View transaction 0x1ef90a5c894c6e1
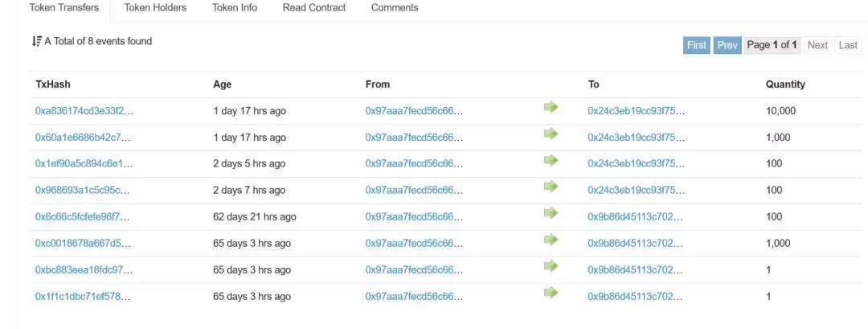Image resolution: width=868 pixels, height=329 pixels. (84, 164)
